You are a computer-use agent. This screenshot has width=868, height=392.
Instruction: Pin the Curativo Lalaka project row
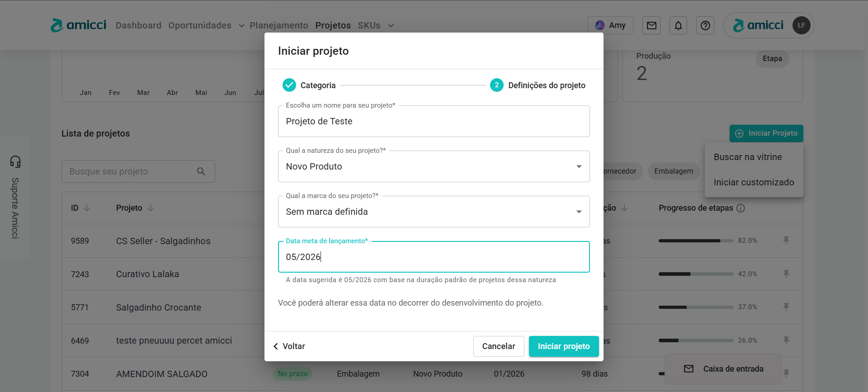[786, 274]
